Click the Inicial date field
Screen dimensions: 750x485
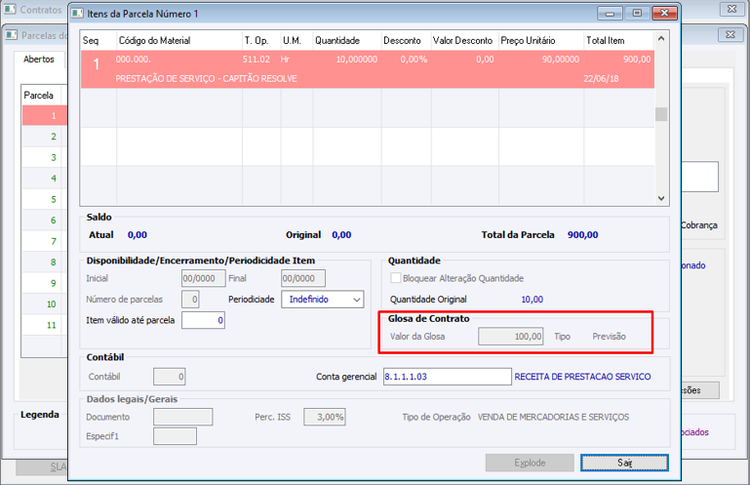tap(203, 278)
